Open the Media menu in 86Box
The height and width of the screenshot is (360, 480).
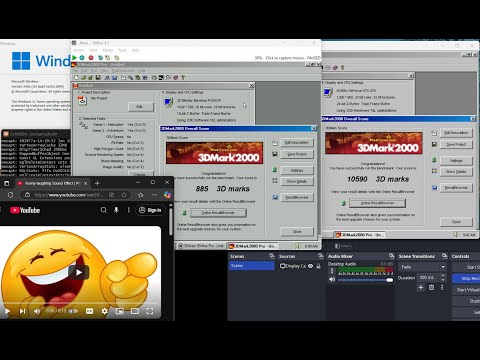108,50
